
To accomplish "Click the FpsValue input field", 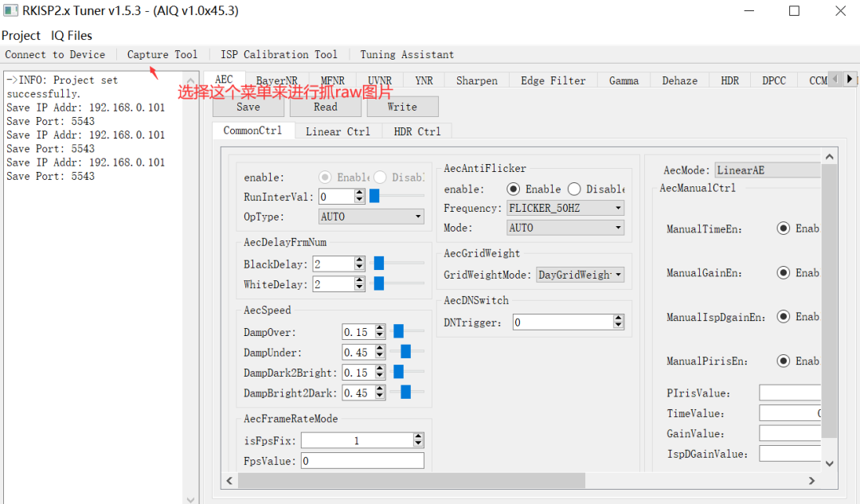I will click(362, 461).
